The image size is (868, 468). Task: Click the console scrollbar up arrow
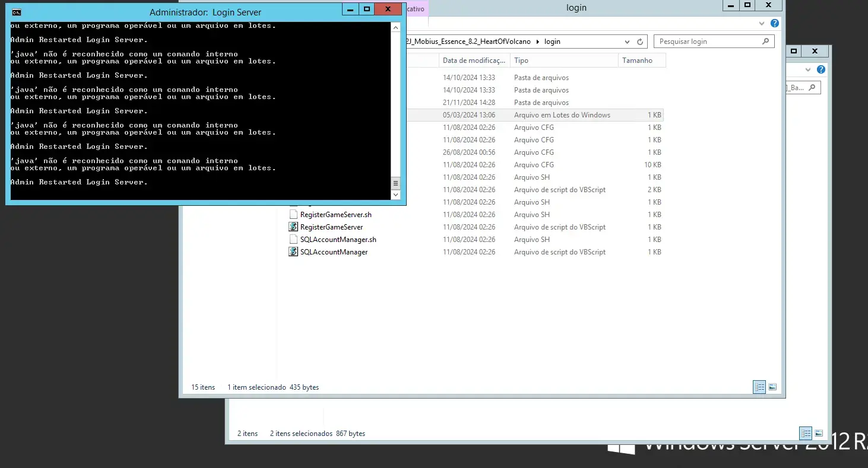[x=395, y=27]
